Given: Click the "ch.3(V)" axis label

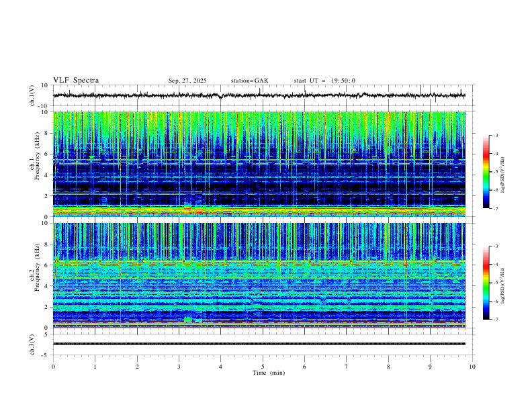Looking at the screenshot, I should coord(32,345).
